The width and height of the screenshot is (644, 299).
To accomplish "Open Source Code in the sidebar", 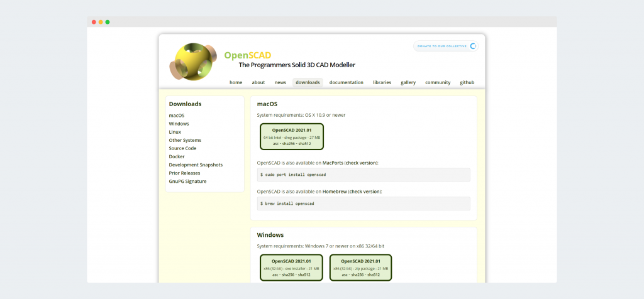I will click(183, 148).
